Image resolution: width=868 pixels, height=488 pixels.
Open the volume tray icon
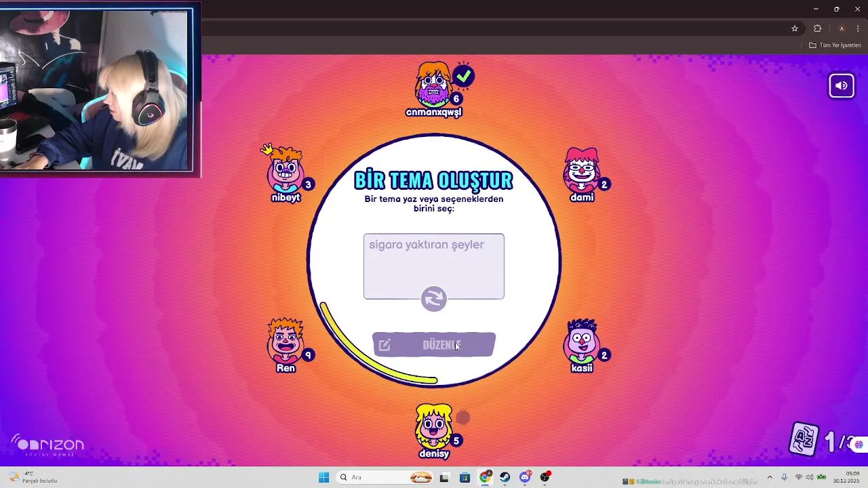coord(810,477)
